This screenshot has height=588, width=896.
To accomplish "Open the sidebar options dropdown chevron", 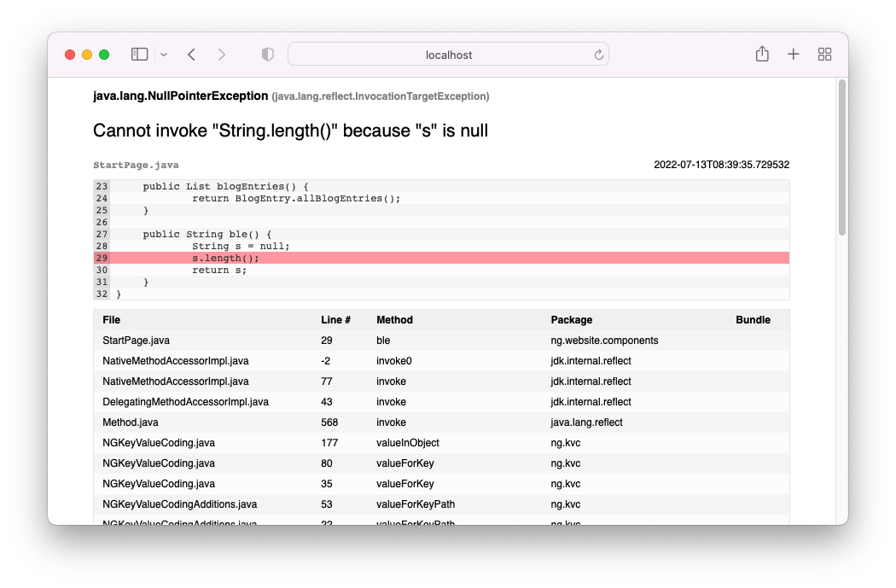I will (x=164, y=55).
